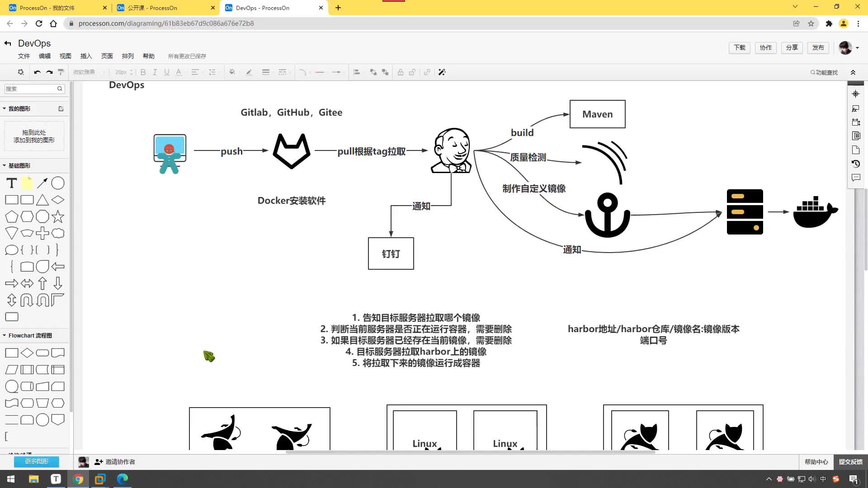
Task: Click the redo arrow in toolbar
Action: [x=49, y=72]
